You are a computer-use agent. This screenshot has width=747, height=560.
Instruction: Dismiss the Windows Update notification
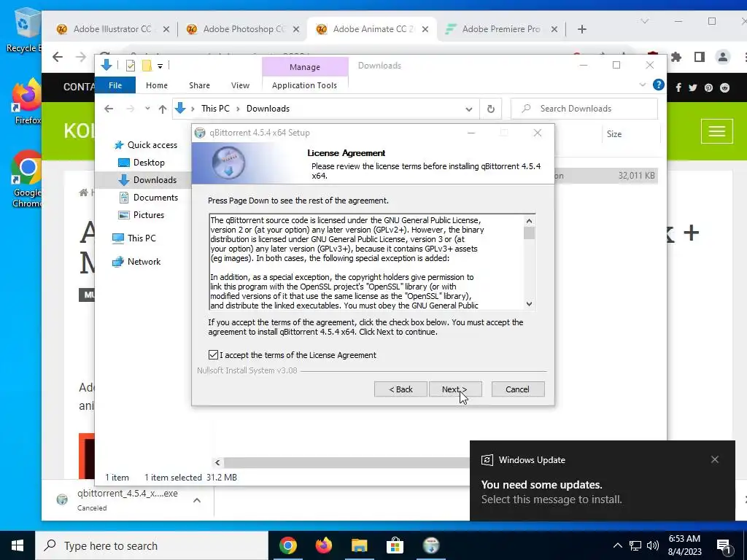click(715, 459)
